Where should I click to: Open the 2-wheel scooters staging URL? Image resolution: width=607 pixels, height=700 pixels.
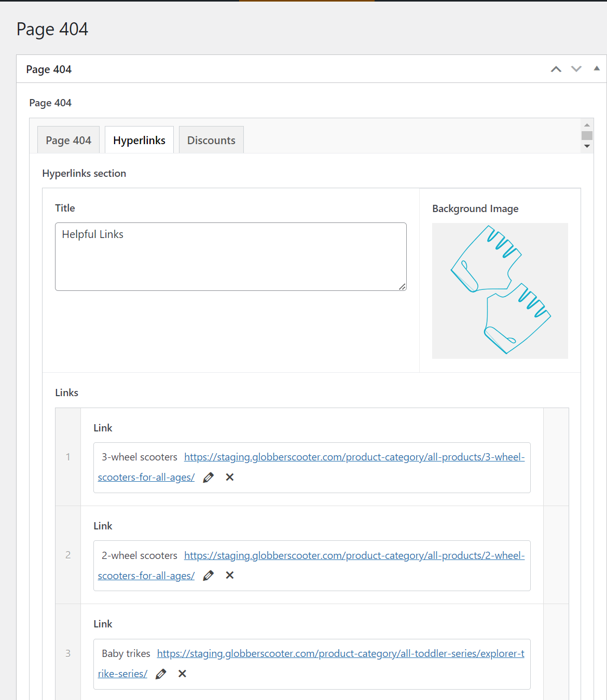click(354, 556)
